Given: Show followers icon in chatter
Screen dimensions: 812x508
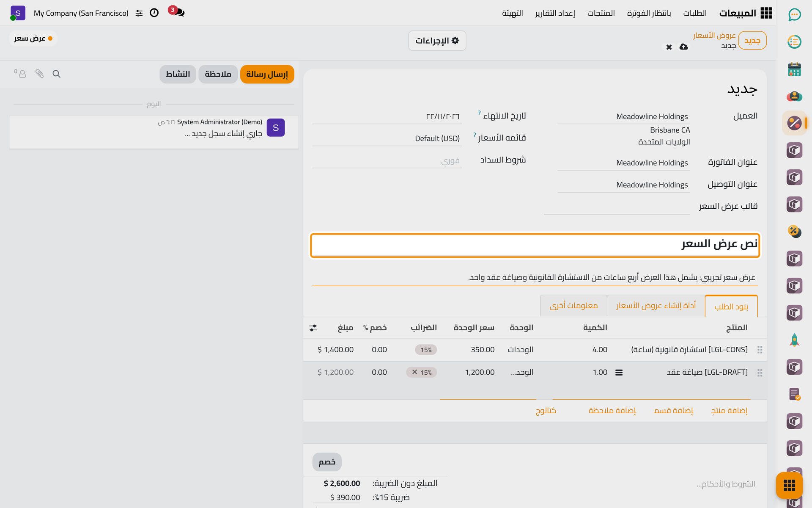Looking at the screenshot, I should [x=20, y=74].
